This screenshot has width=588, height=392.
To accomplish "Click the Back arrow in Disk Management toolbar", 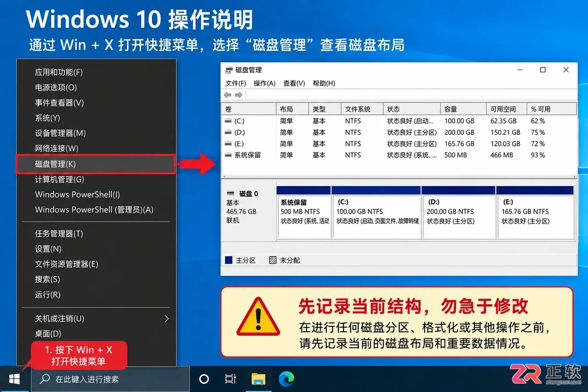I will point(227,95).
